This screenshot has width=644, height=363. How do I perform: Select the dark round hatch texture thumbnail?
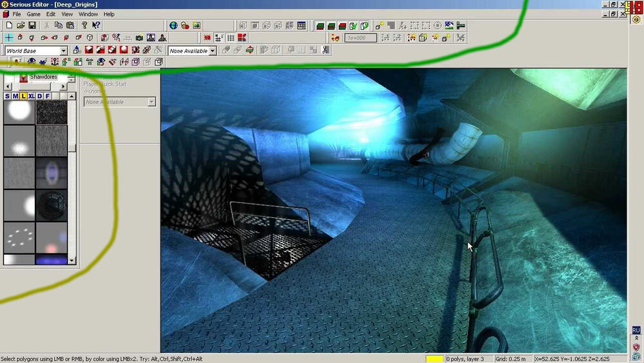[52, 205]
